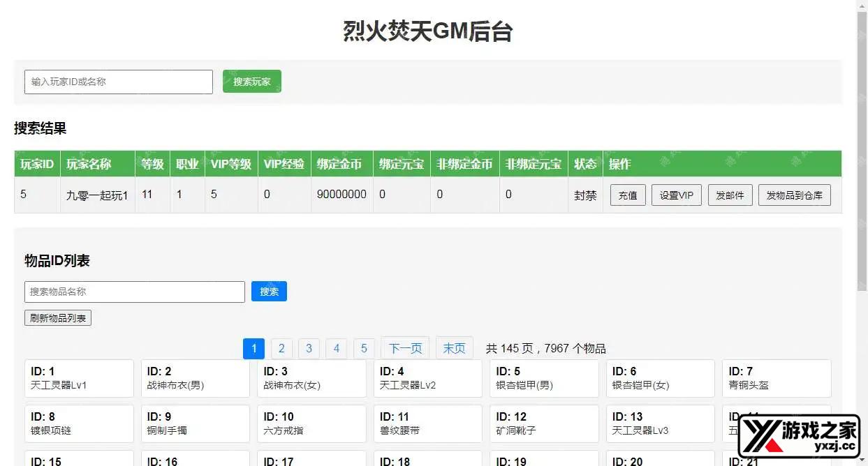Choose item card ID: 2 战神布衣(男)

[x=195, y=378]
